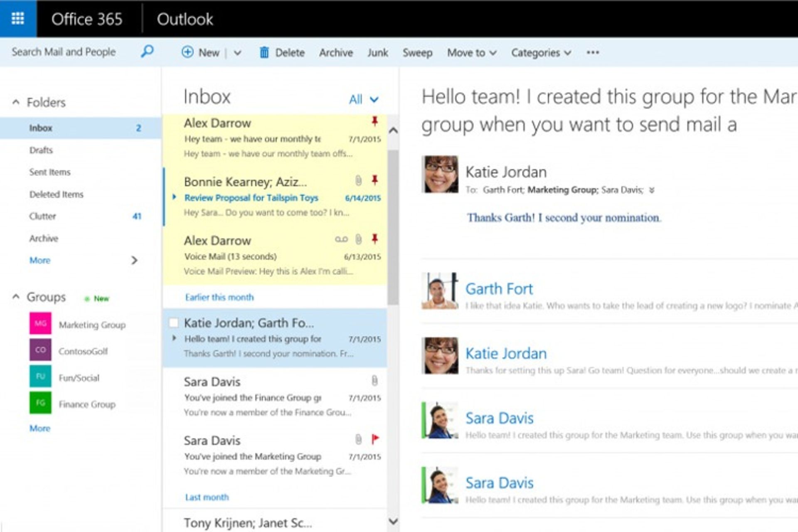The height and width of the screenshot is (532, 798).
Task: Click attachment icon on Bonnie Kearney message
Action: pos(358,180)
